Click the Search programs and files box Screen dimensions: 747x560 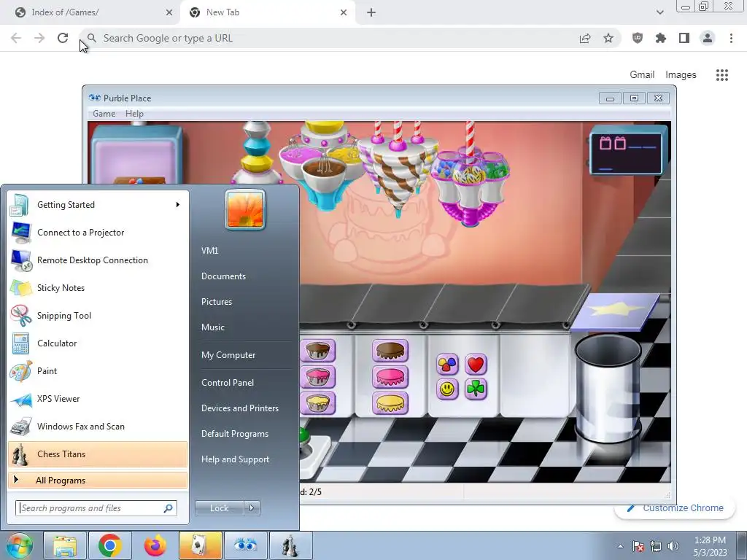(x=96, y=508)
